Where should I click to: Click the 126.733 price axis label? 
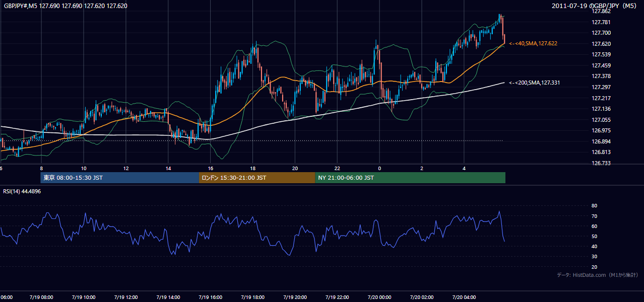[x=602, y=163]
